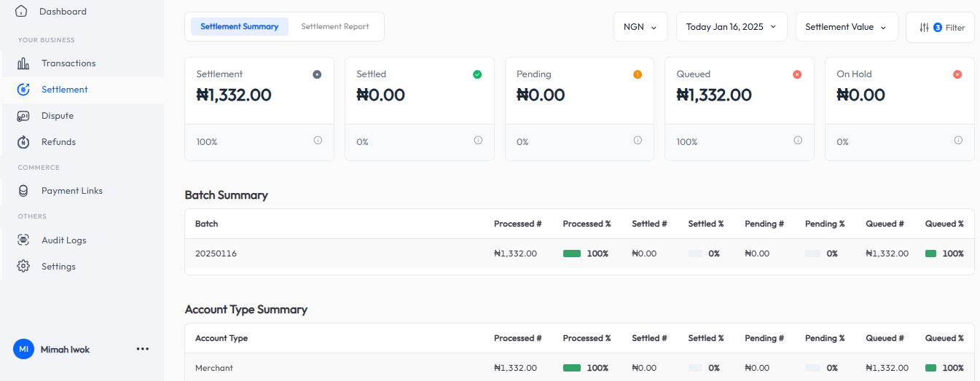Click the Audit Logs icon
This screenshot has width=980, height=381.
tap(23, 240)
